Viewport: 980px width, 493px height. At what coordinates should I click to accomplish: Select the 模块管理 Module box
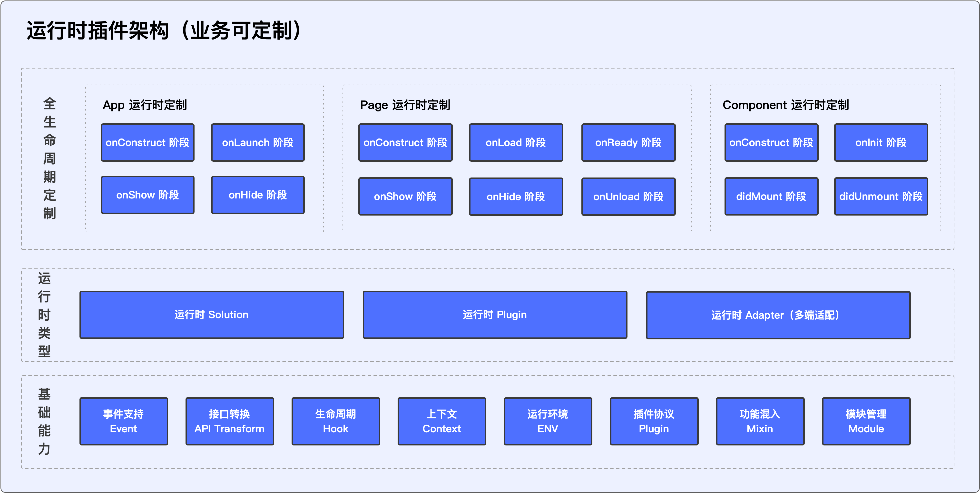click(866, 421)
